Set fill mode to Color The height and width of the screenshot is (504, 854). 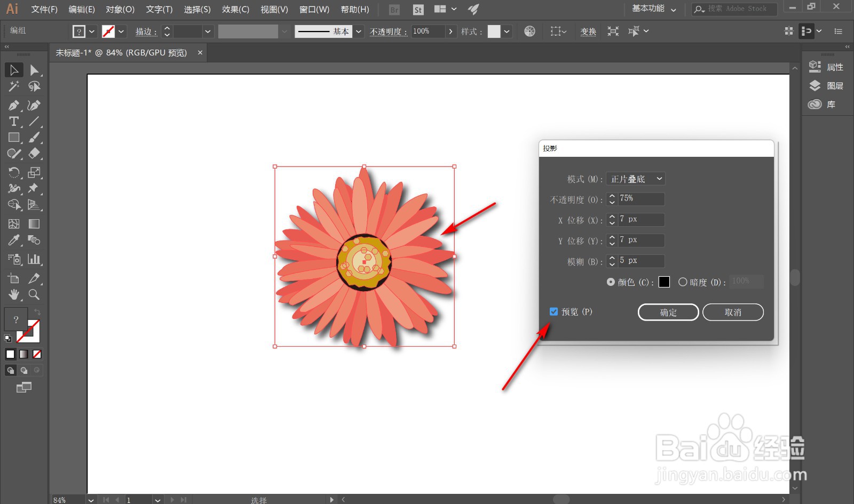coord(10,354)
